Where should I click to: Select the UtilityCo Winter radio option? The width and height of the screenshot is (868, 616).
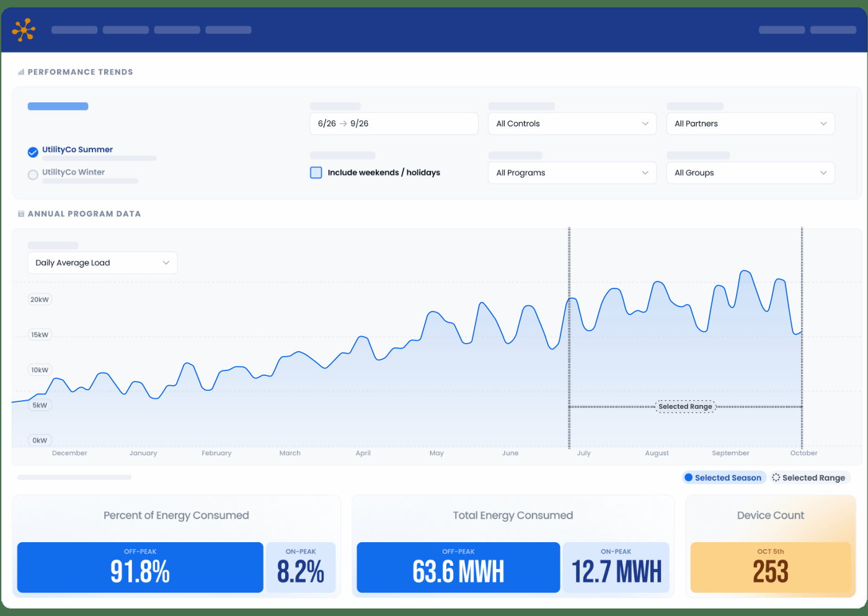pyautogui.click(x=33, y=175)
